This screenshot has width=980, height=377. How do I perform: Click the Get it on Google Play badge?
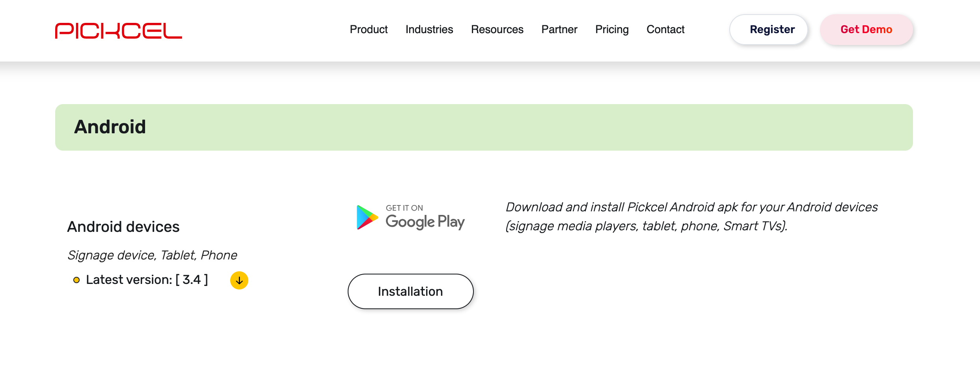click(x=410, y=216)
